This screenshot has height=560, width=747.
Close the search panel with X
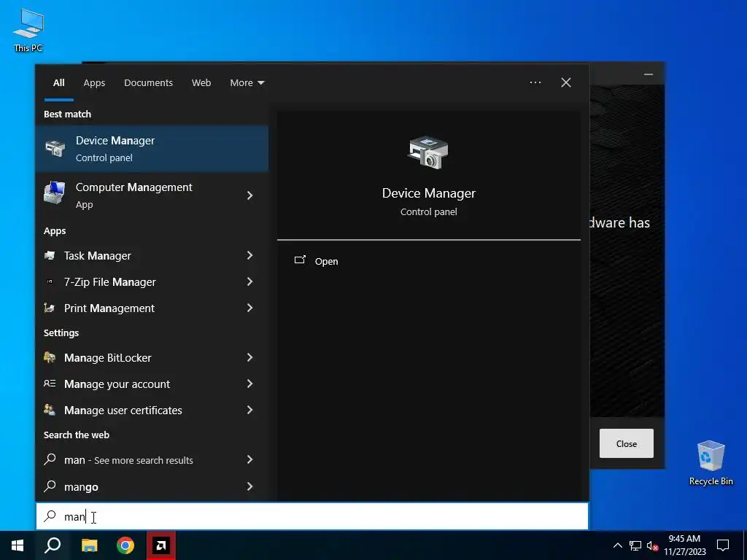tap(565, 82)
